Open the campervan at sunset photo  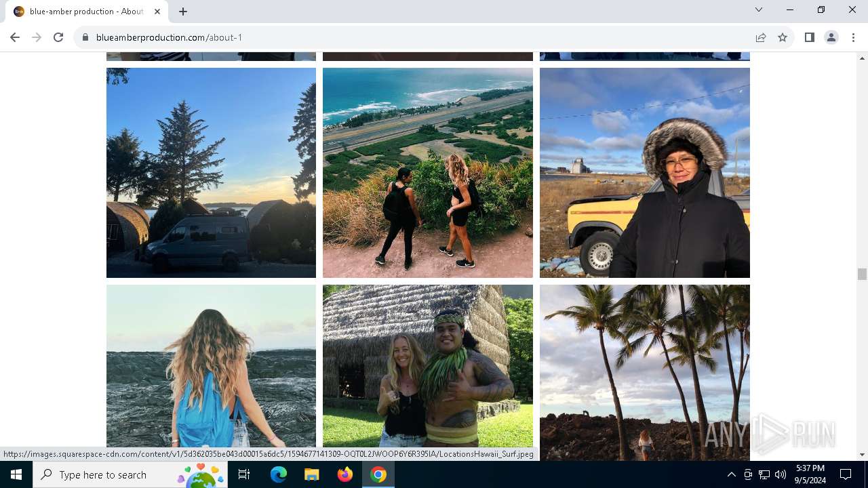coord(211,172)
